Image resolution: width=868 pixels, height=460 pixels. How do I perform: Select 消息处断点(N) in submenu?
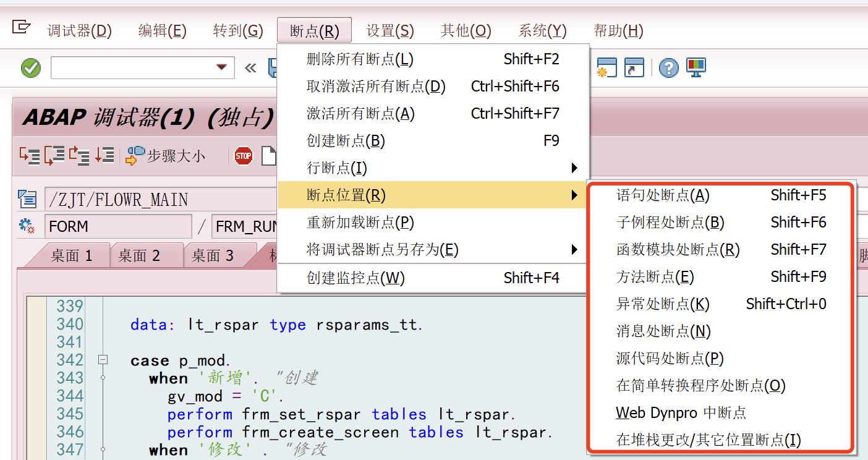pyautogui.click(x=721, y=331)
